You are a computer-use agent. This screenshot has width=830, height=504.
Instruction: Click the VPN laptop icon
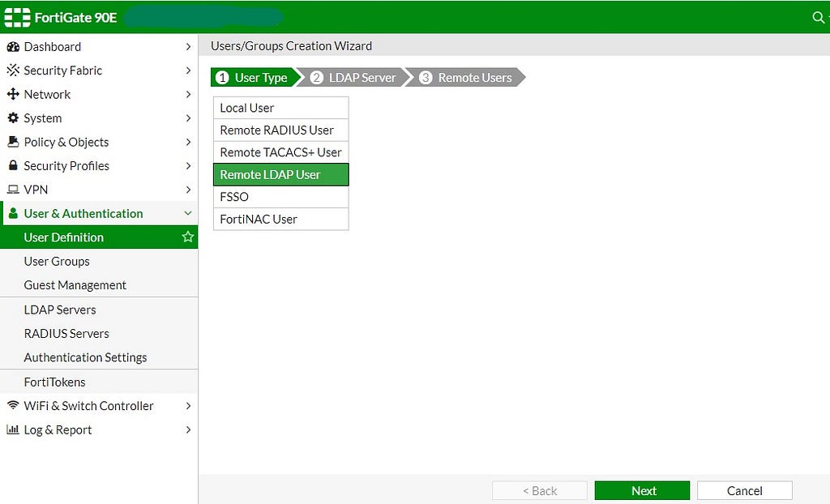(13, 190)
